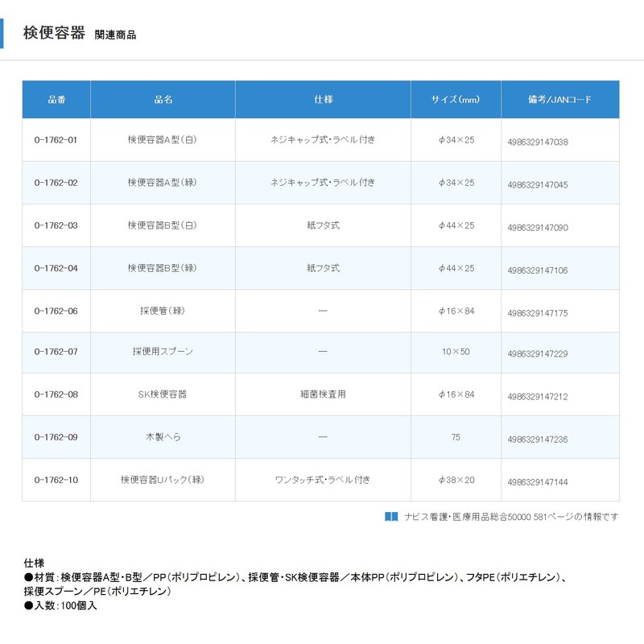Select product number 0-1762-06
This screenshot has width=644, height=644.
[56, 311]
